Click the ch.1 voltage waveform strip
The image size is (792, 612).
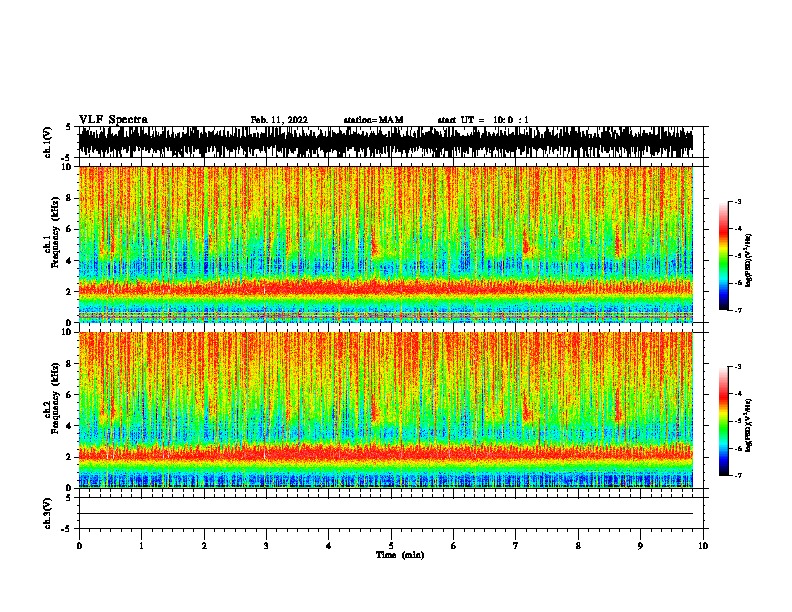coord(385,142)
